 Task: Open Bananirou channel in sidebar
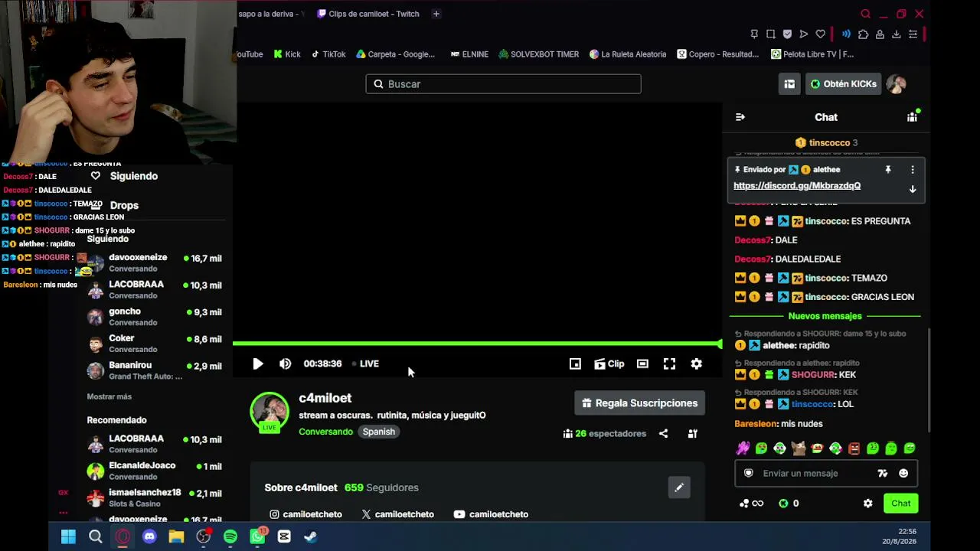tap(154, 370)
